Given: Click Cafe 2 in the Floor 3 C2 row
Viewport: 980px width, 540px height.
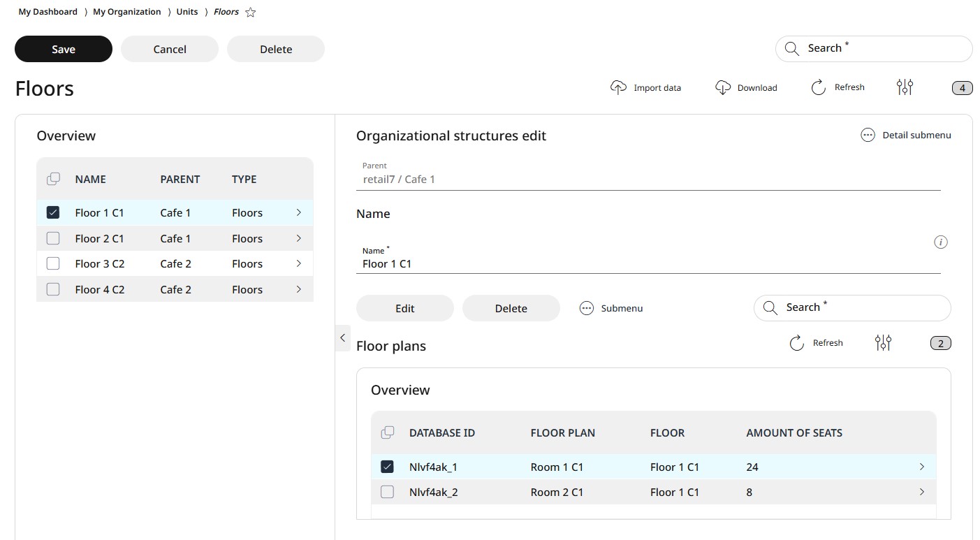Looking at the screenshot, I should (175, 263).
